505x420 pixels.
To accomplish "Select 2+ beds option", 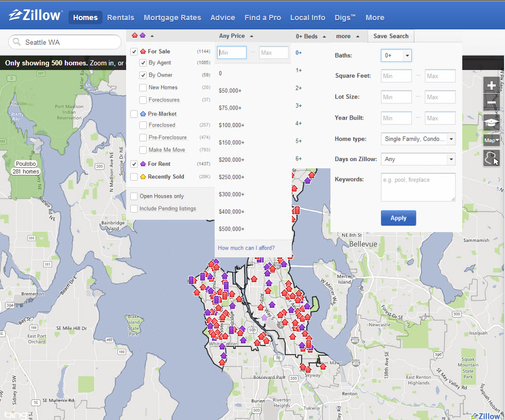I will coord(299,88).
